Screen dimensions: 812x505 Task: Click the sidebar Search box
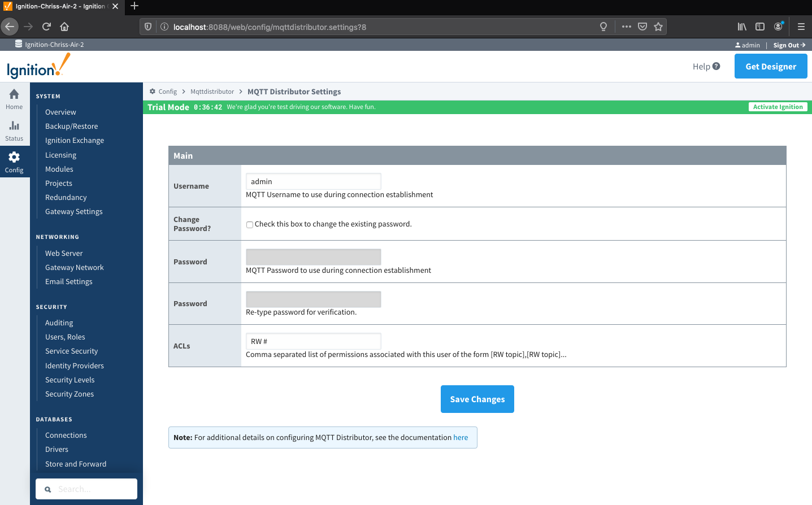(x=86, y=489)
